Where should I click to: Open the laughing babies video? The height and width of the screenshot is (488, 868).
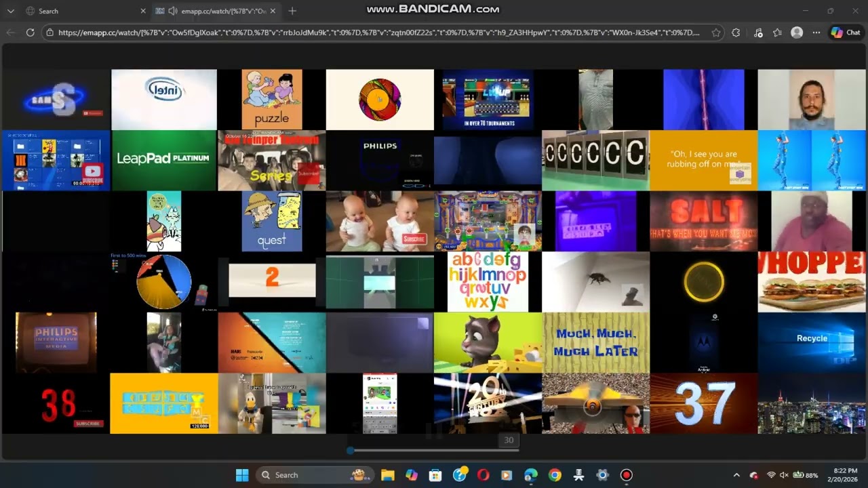[x=380, y=221]
